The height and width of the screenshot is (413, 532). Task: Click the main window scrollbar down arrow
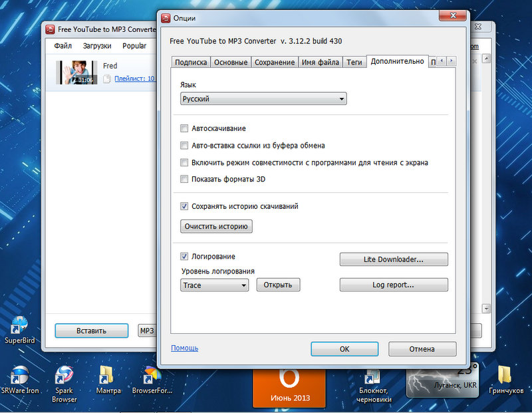coord(487,309)
